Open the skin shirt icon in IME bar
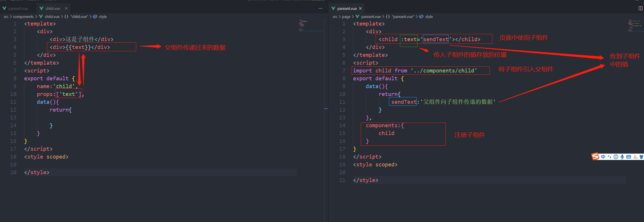Image resolution: width=644 pixels, height=222 pixels. [641, 157]
